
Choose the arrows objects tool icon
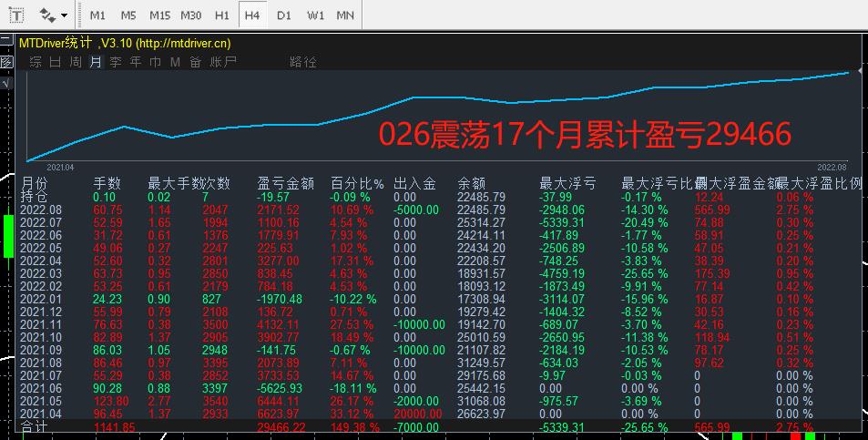pos(46,15)
